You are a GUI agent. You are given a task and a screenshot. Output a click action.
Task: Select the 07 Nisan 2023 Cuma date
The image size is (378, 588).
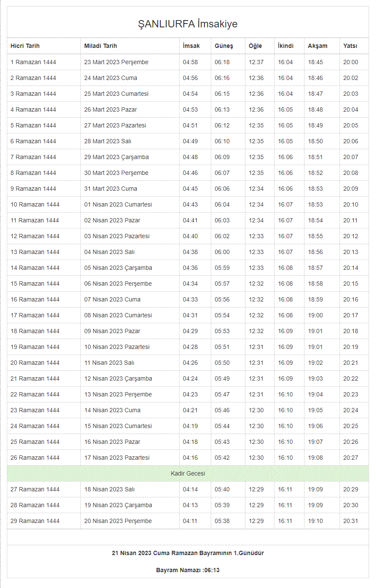coord(112,299)
